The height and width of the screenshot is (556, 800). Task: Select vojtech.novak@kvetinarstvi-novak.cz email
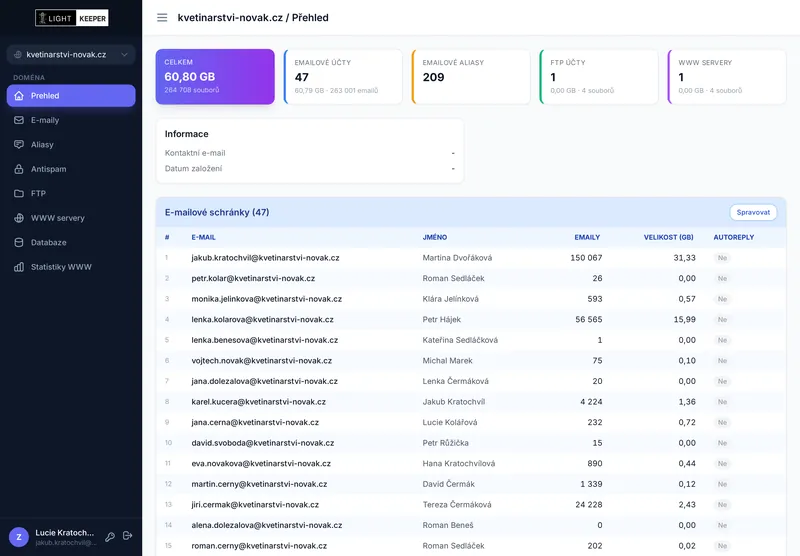[x=261, y=361]
